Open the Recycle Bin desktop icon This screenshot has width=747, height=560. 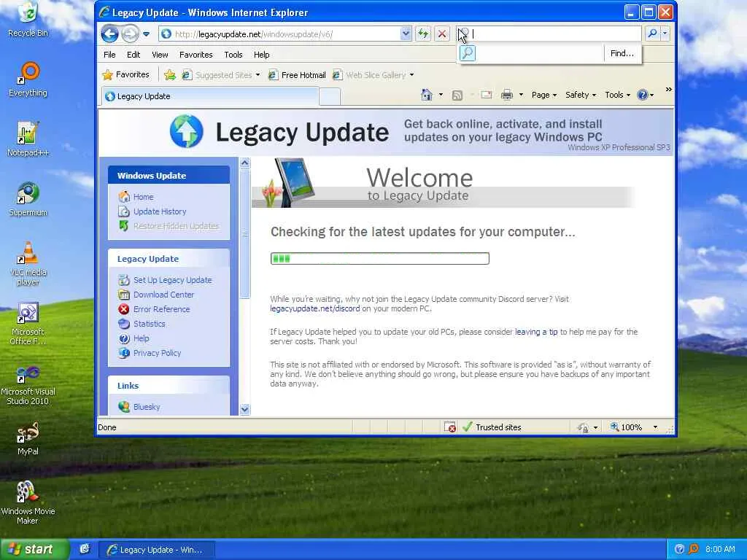(x=28, y=20)
